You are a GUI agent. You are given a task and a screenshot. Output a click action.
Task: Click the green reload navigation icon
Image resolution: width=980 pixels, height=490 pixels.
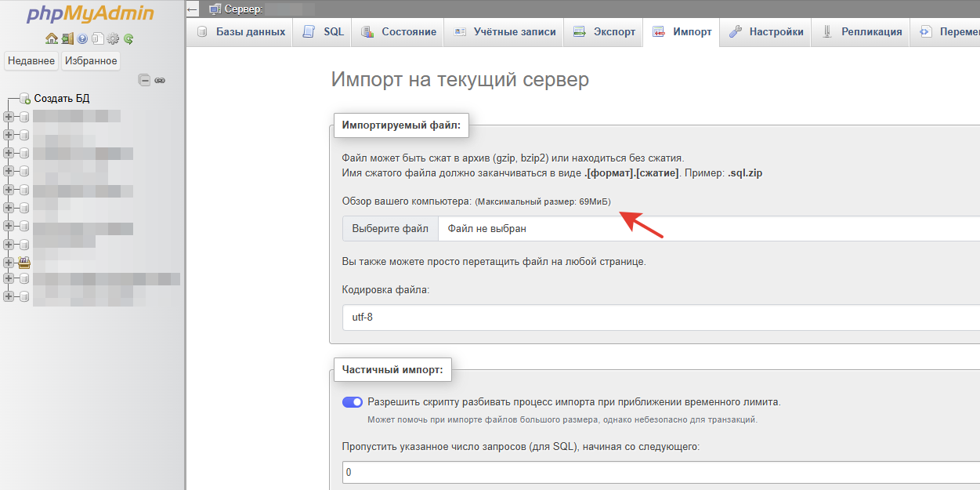pyautogui.click(x=128, y=38)
